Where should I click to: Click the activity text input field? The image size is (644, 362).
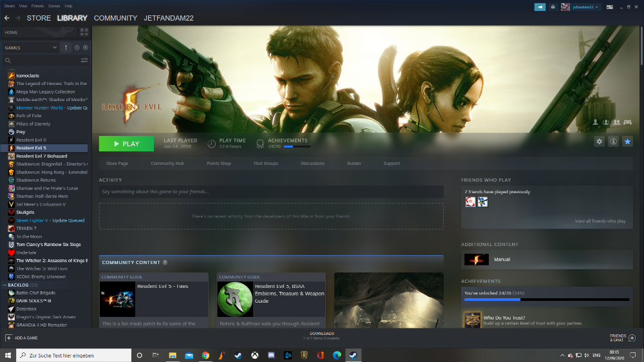pos(270,192)
